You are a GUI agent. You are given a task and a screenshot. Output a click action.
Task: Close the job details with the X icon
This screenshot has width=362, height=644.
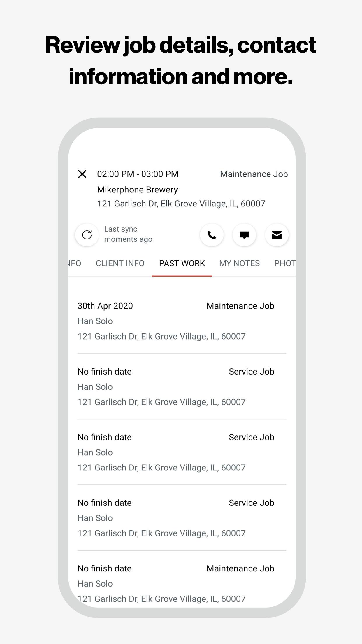(x=82, y=174)
